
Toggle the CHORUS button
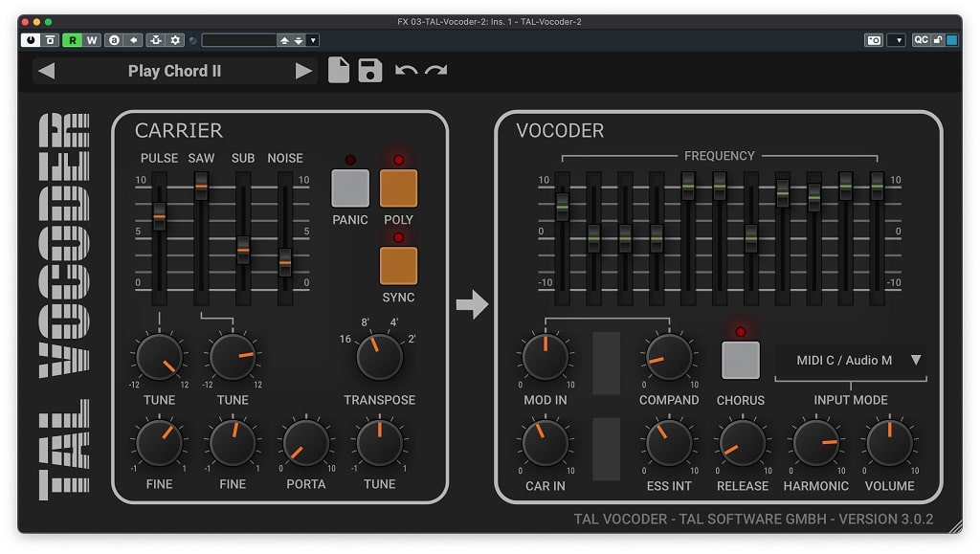tap(741, 360)
